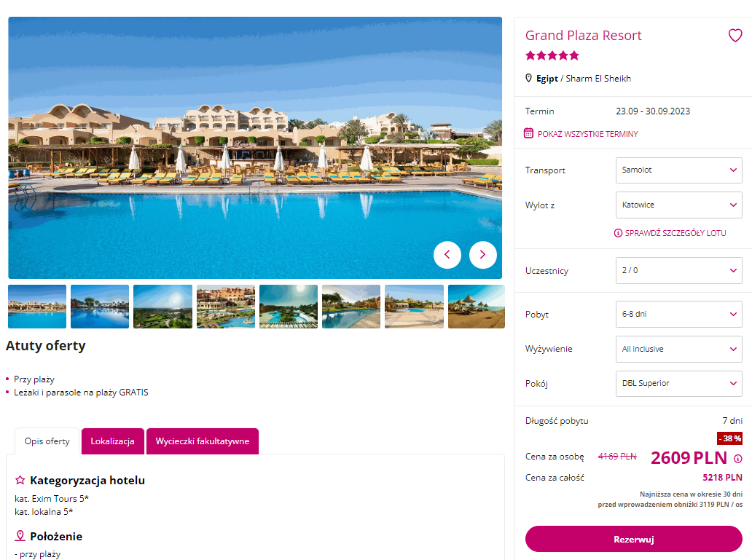Show previous photo in gallery
This screenshot has width=752, height=560.
pyautogui.click(x=447, y=255)
